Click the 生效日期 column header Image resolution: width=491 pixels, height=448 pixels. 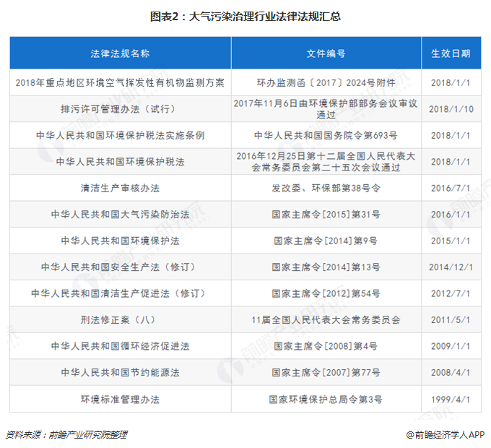tap(451, 53)
